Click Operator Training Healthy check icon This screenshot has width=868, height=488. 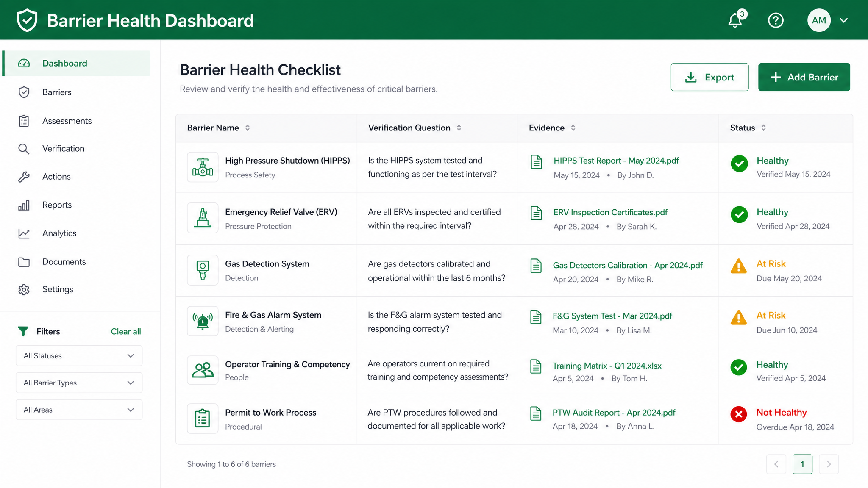coord(739,367)
